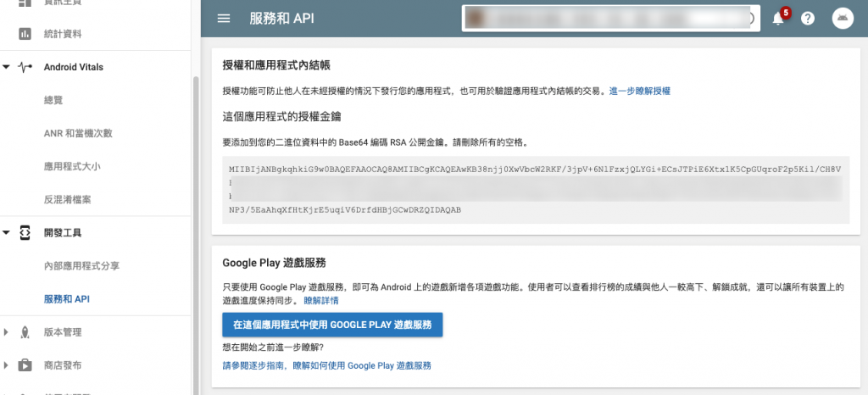The image size is (868, 395).
Task: Click 在這個應用程式中使用 GOOGLE PLAY 遊戲服務 button
Action: pos(332,325)
